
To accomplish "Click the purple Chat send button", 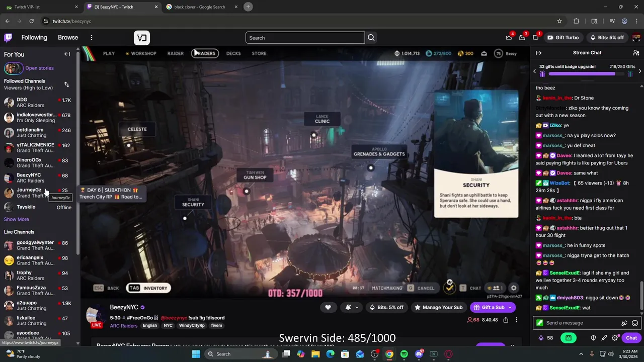I will click(631, 338).
